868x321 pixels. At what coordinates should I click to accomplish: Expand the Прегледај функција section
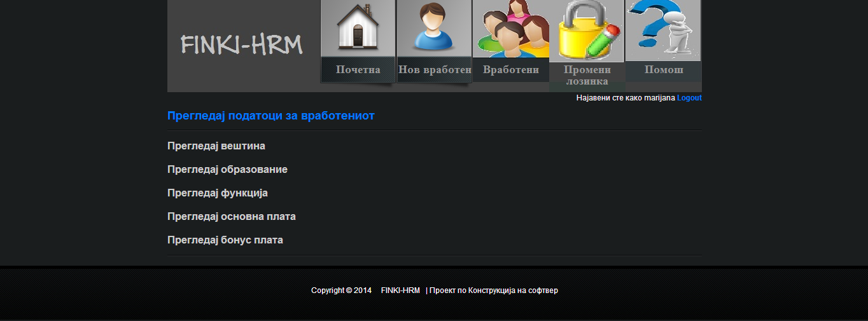coord(218,193)
